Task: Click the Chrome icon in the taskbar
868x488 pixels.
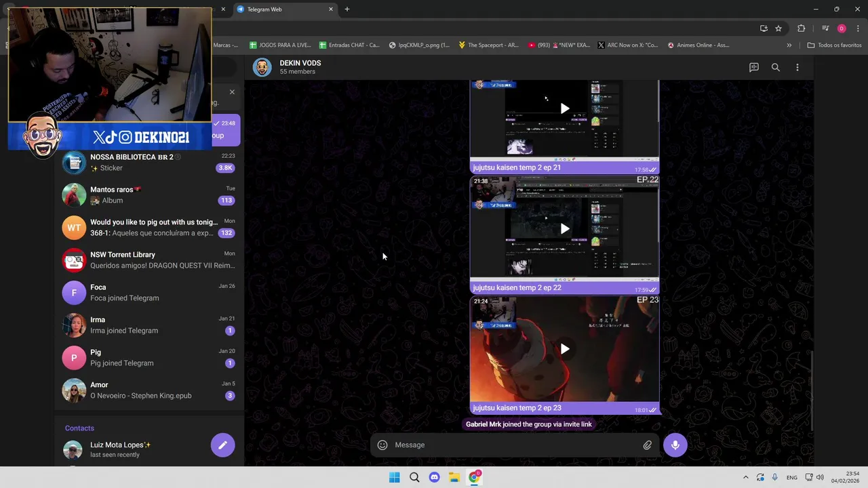Action: 474,477
